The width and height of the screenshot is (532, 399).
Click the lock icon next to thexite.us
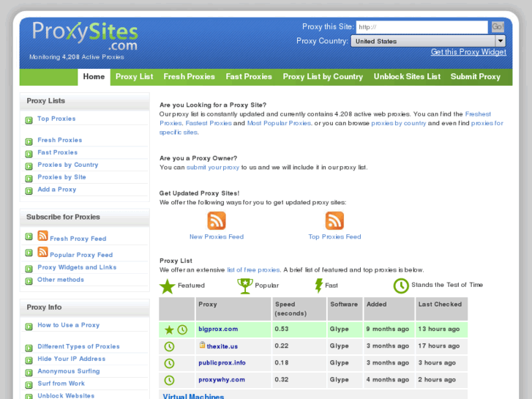pyautogui.click(x=202, y=345)
